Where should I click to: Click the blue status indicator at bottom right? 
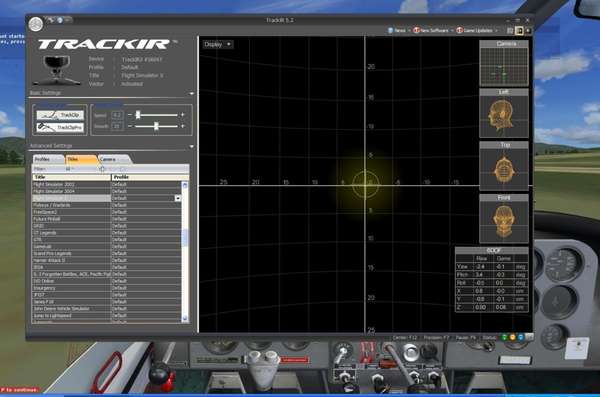point(521,337)
